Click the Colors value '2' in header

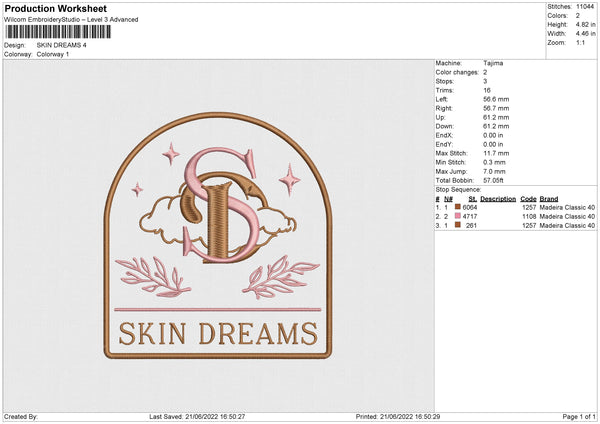578,16
